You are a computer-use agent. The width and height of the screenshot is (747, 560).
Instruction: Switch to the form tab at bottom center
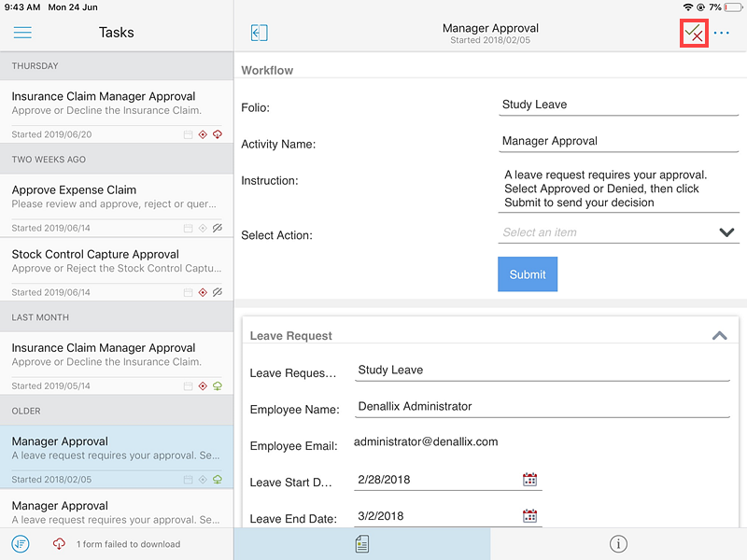point(362,543)
